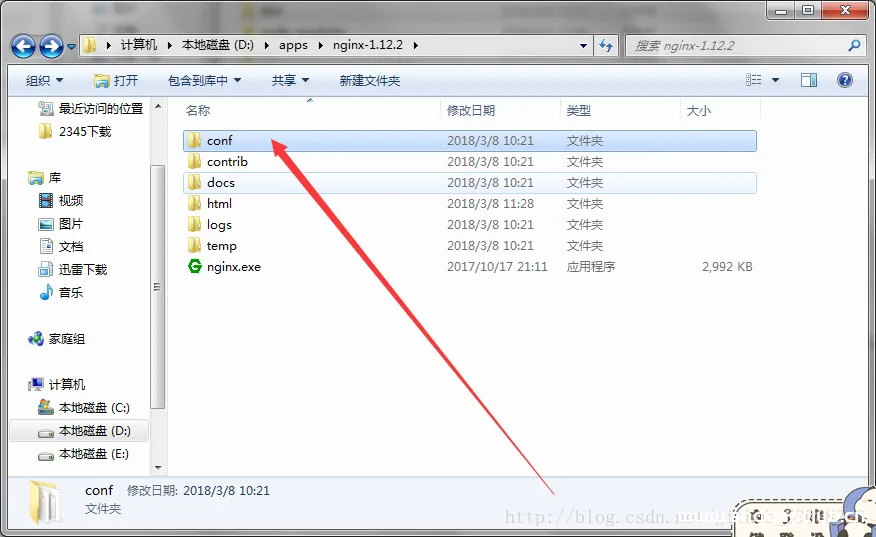The width and height of the screenshot is (876, 537).
Task: Click the nginx.exe file name
Action: point(234,267)
